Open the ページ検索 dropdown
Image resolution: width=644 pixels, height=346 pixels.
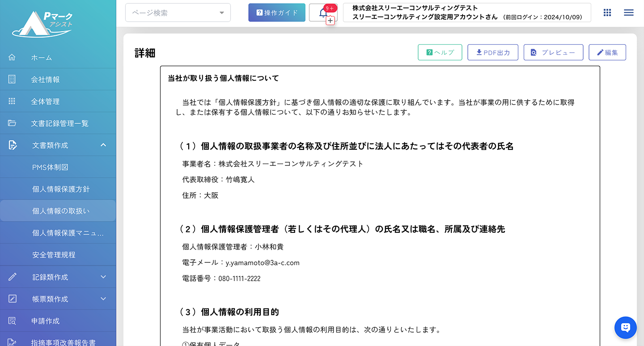[x=178, y=13]
